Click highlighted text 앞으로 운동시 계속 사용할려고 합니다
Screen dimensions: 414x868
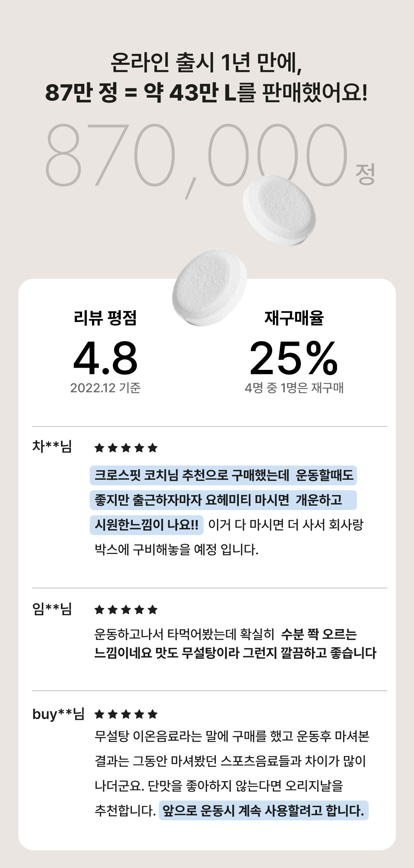[263, 811]
